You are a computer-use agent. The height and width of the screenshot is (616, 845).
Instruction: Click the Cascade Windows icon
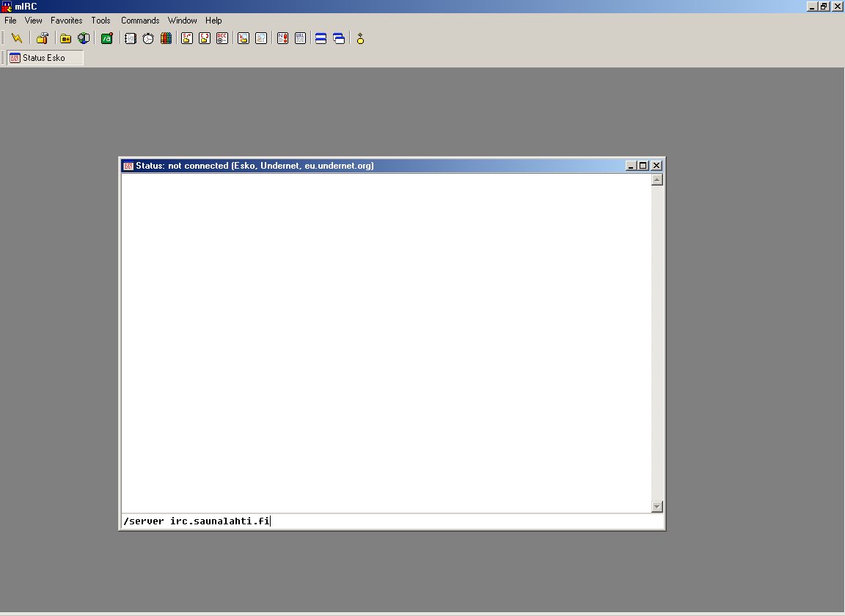(x=339, y=38)
